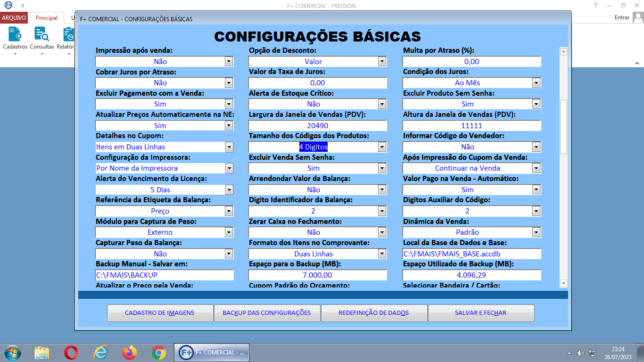Edit Backup Manual save path field
This screenshot has height=362, width=644.
165,275
